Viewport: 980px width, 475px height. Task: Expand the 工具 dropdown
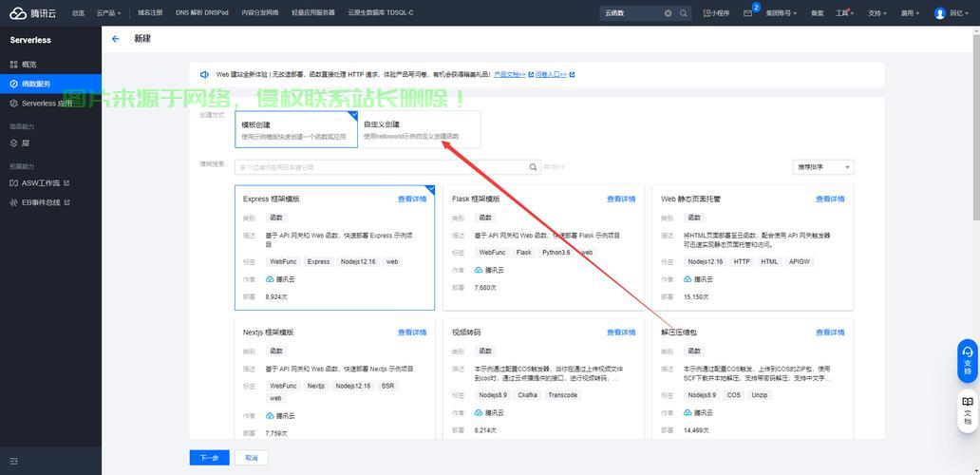coord(844,13)
